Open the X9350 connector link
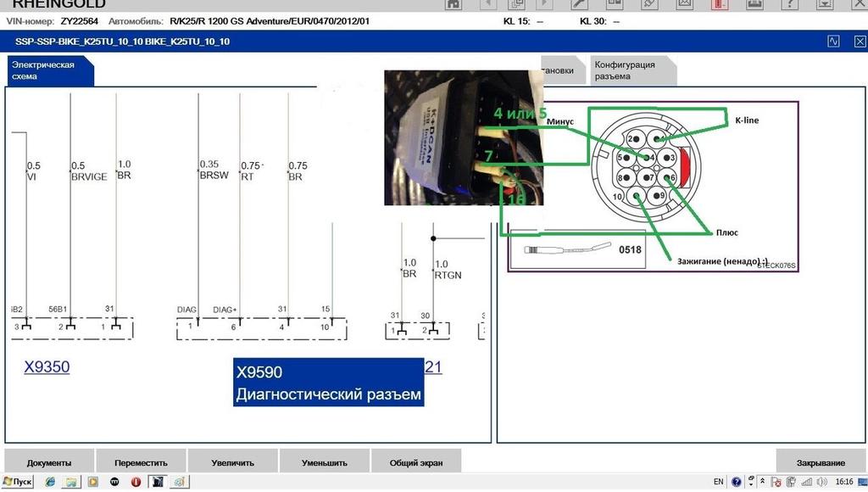The image size is (868, 492). (47, 367)
